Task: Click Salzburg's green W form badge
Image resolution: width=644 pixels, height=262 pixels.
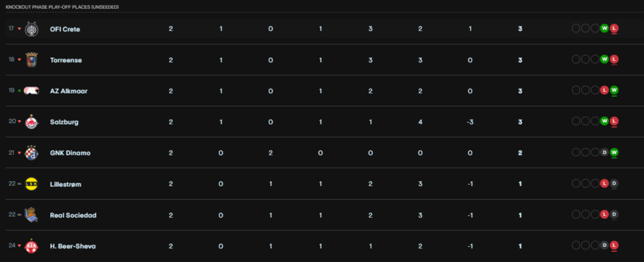Action: (604, 121)
